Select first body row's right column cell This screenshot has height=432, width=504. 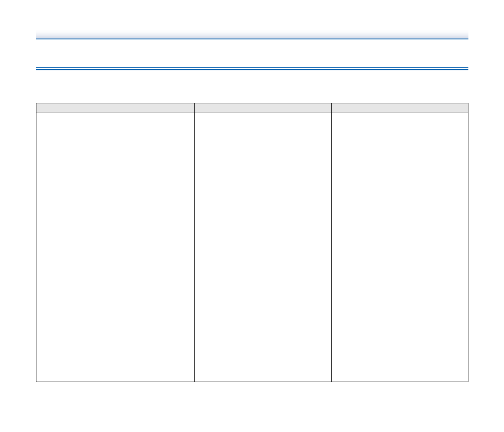click(399, 122)
